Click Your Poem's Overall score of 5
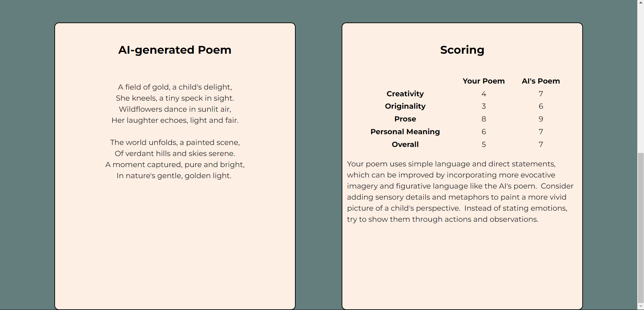The width and height of the screenshot is (644, 310). (484, 145)
